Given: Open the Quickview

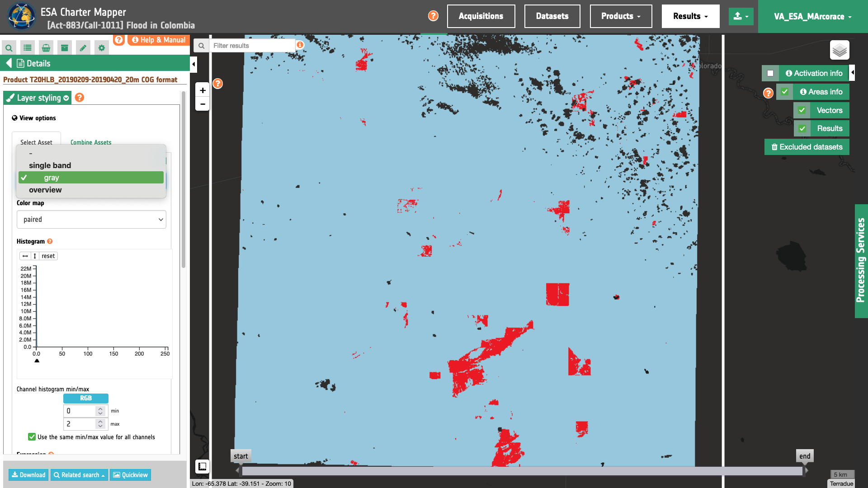Looking at the screenshot, I should point(130,475).
